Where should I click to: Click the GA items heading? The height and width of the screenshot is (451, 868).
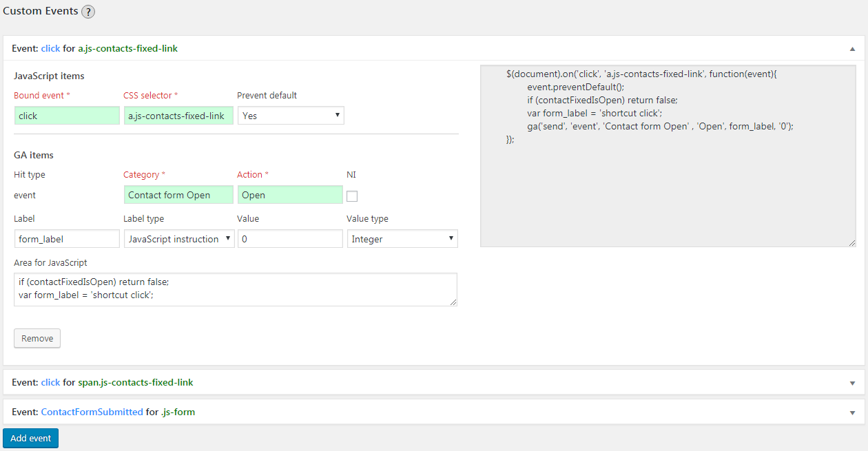[x=34, y=155]
